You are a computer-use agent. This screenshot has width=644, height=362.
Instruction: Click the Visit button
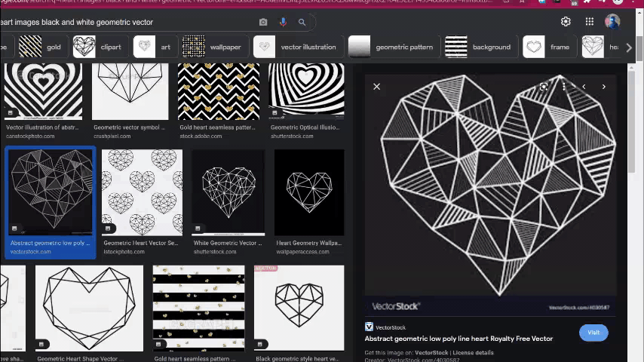point(593,333)
